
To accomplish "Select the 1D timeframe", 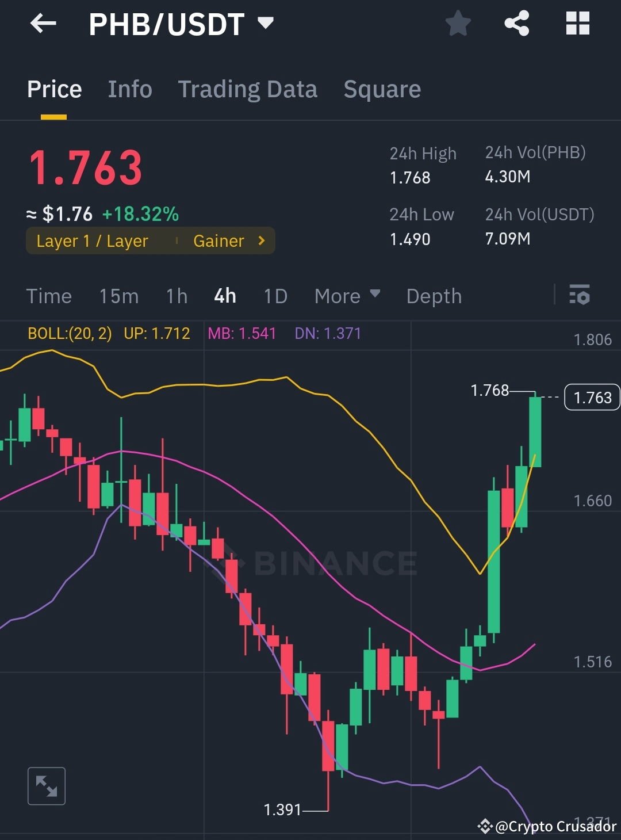I will click(x=275, y=296).
